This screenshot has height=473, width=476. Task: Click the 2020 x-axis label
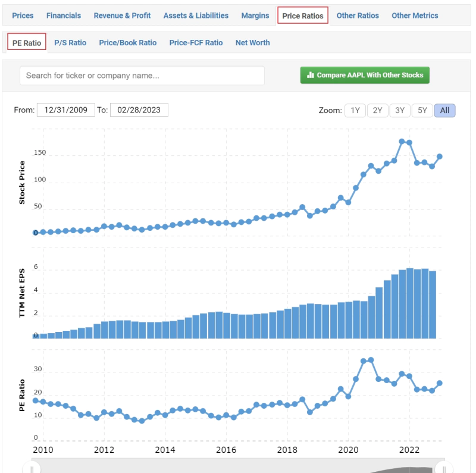pyautogui.click(x=348, y=450)
